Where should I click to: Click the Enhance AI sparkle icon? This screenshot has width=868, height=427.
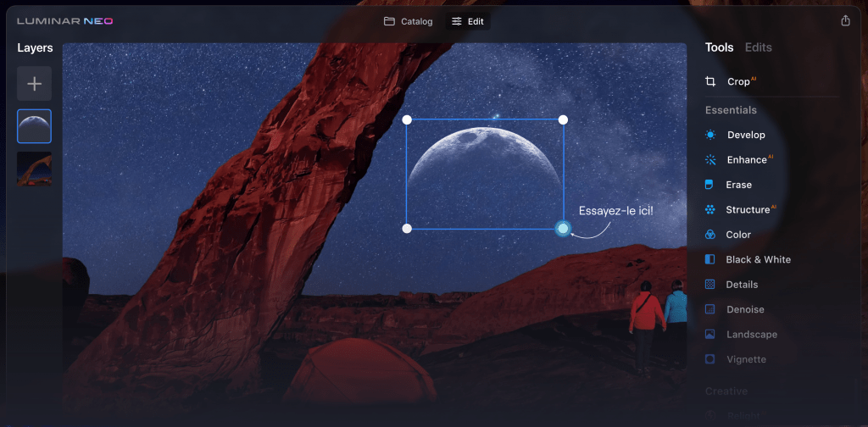[710, 159]
